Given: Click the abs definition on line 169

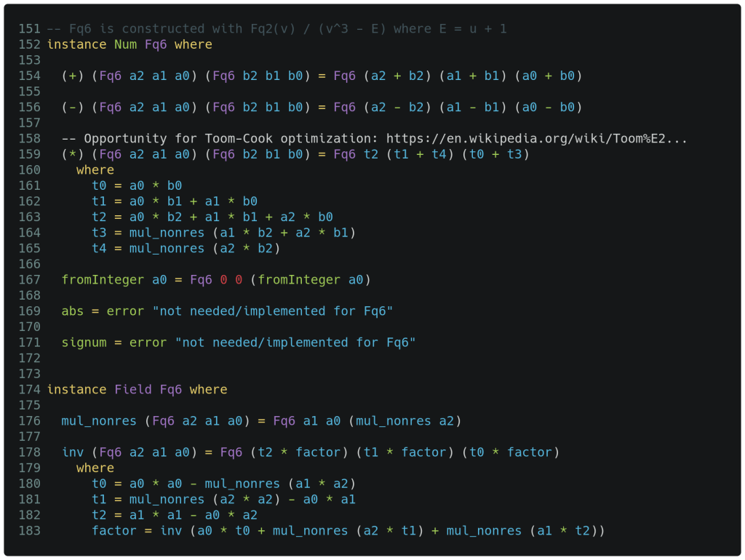Looking at the screenshot, I should 73,311.
